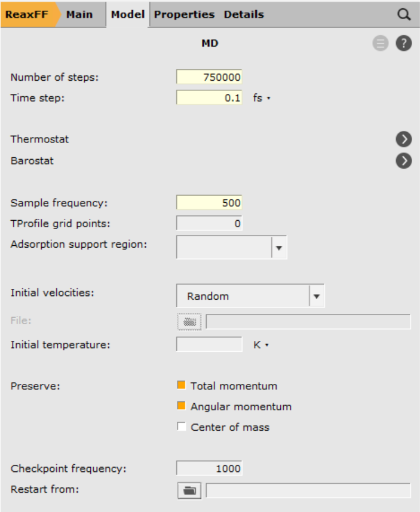Screen dimensions: 420x512
Task: Open Thermostat settings arrow
Action: tap(404, 139)
